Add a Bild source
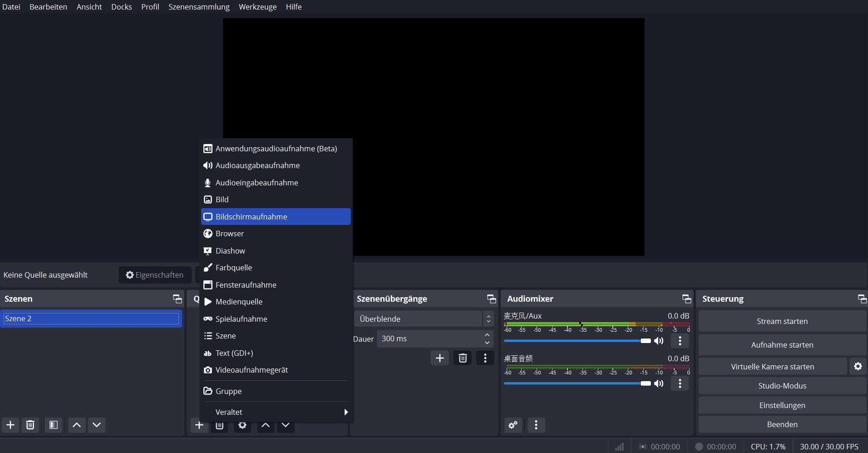Image resolution: width=868 pixels, height=453 pixels. [x=276, y=199]
